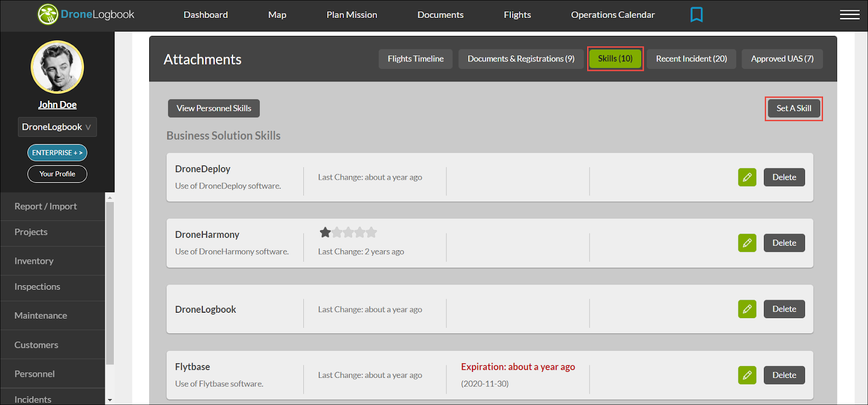Edit the DroneHarmony skill with pencil icon
Screen dimensions: 868x405
pyautogui.click(x=747, y=243)
